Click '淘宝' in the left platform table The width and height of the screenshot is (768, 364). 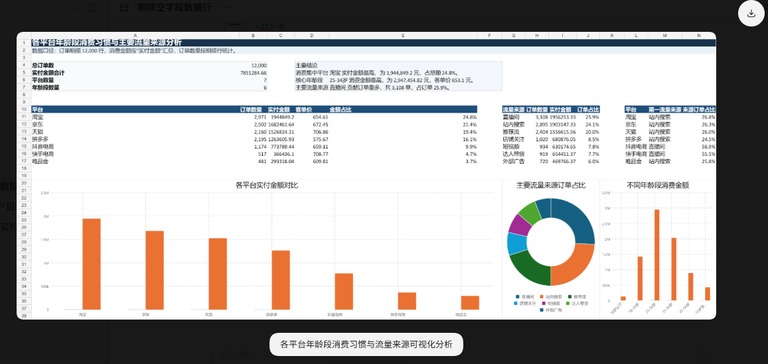pyautogui.click(x=37, y=117)
